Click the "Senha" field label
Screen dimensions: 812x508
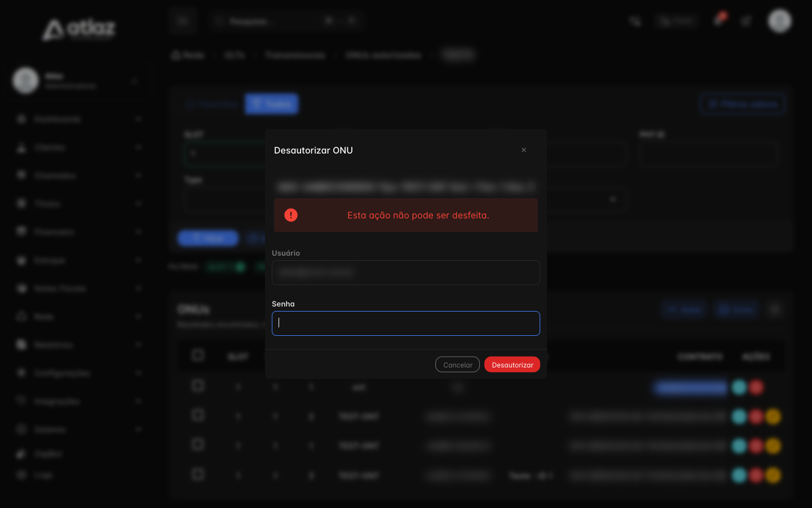tap(283, 304)
